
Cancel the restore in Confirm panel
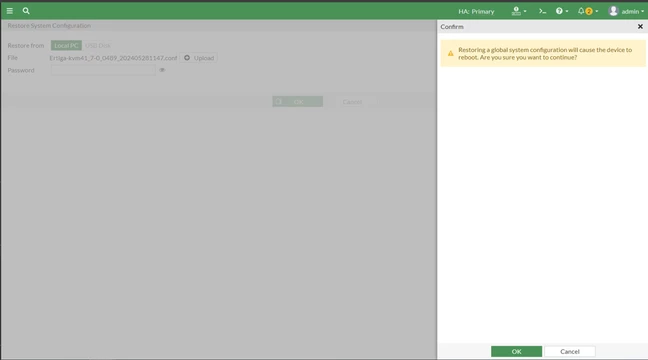click(569, 351)
